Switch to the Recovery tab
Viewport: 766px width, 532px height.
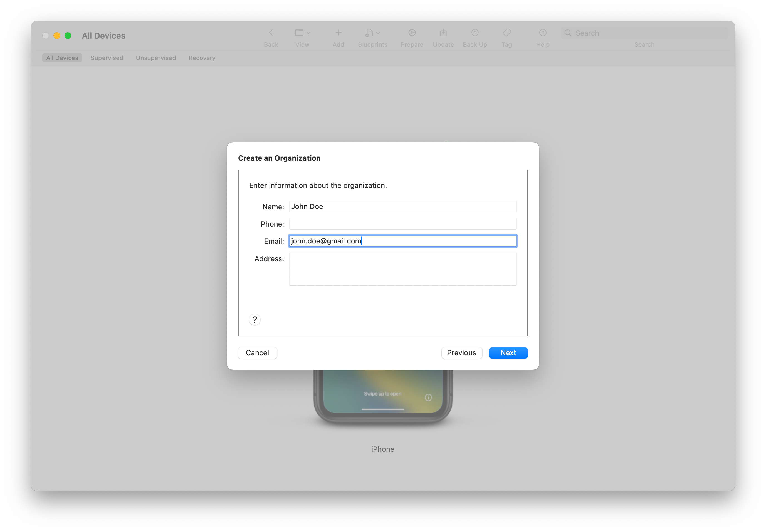pyautogui.click(x=202, y=58)
